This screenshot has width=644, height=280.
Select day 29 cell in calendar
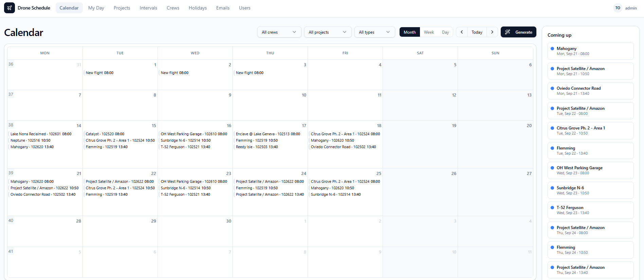point(120,231)
